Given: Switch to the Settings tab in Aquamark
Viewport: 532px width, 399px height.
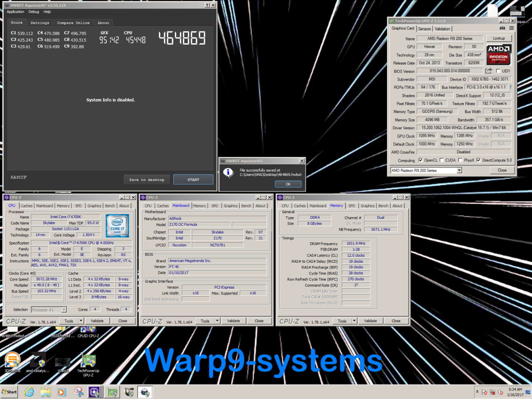Looking at the screenshot, I should 40,23.
